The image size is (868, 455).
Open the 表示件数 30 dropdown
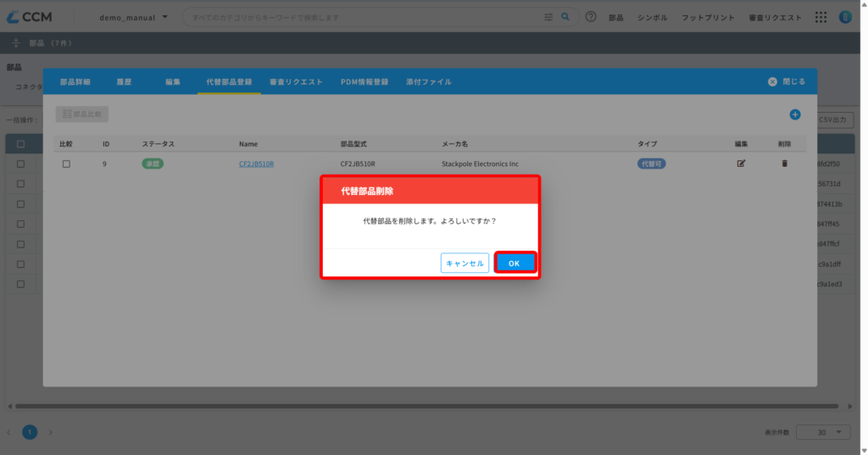pyautogui.click(x=822, y=432)
